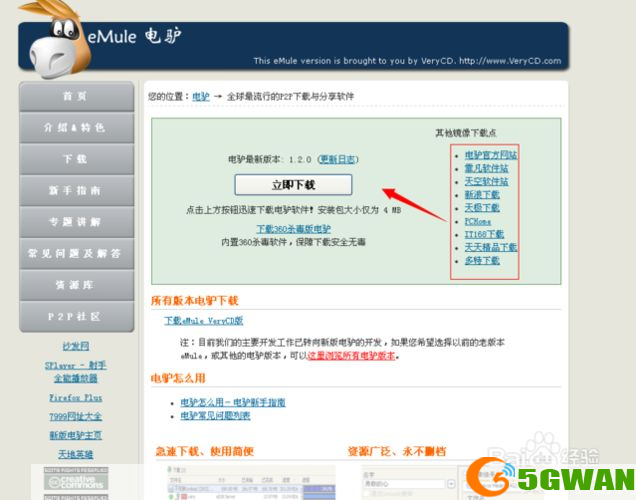The image size is (636, 500).
Task: Open the 更新日志 changelog link
Action: [x=337, y=159]
